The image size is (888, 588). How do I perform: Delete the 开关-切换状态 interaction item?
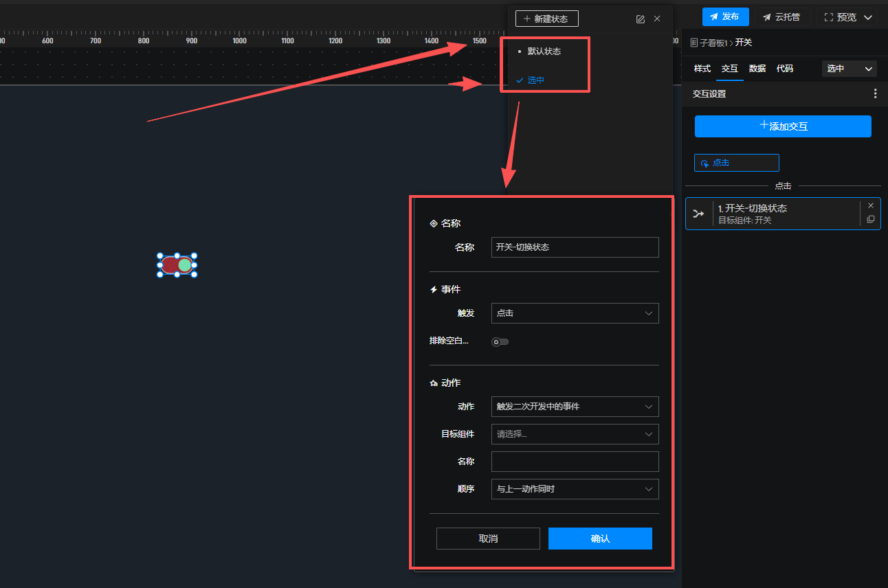[871, 205]
